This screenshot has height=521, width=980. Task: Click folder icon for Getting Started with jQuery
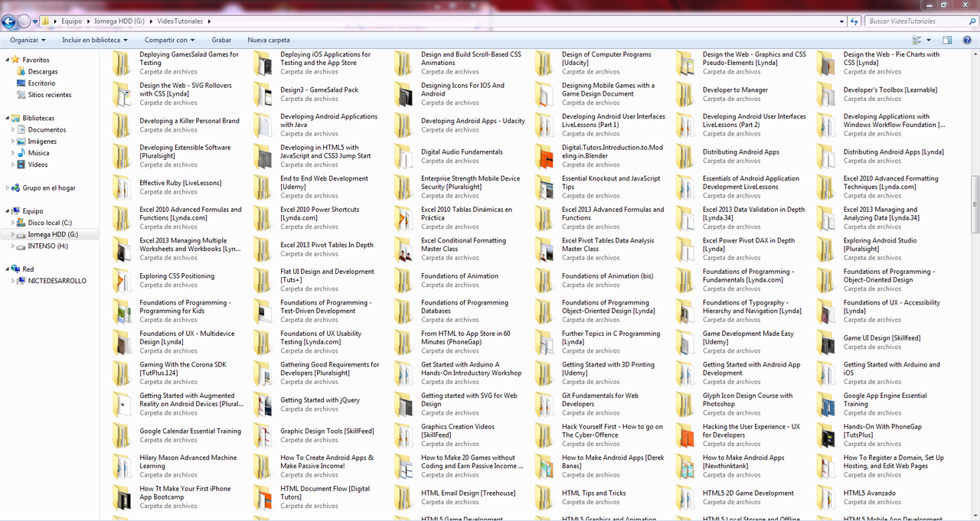point(263,404)
